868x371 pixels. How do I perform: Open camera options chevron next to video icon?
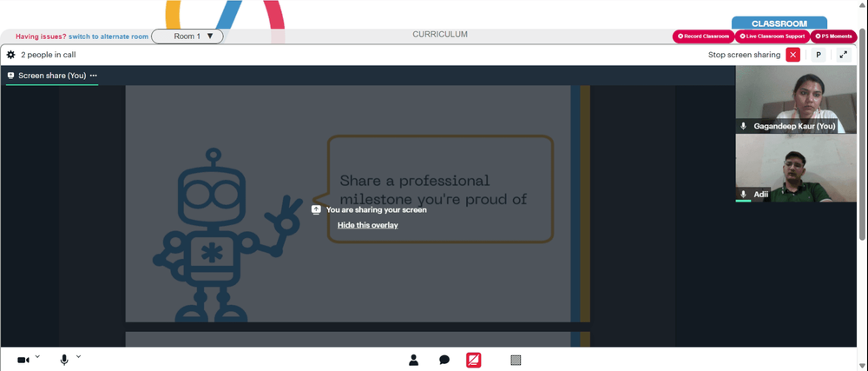point(37,356)
